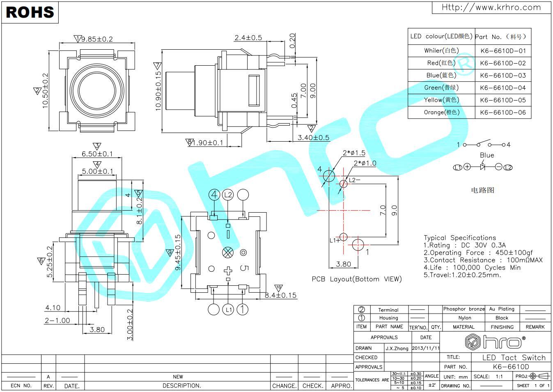Select the 1.90±0.1 dimension
Viewport: 553px width, 392px height.
click(208, 142)
